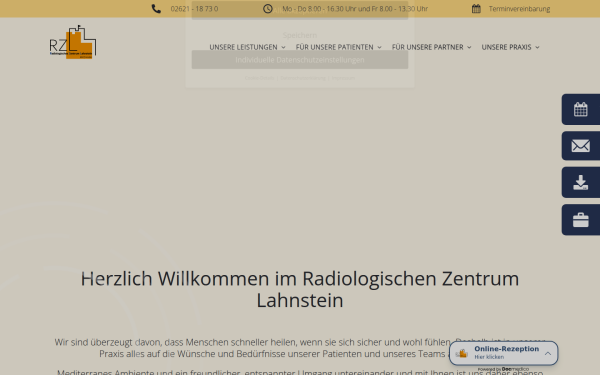Open the FÜR UNSERE PATIENTEN menu
The height and width of the screenshot is (375, 600).
(x=334, y=47)
